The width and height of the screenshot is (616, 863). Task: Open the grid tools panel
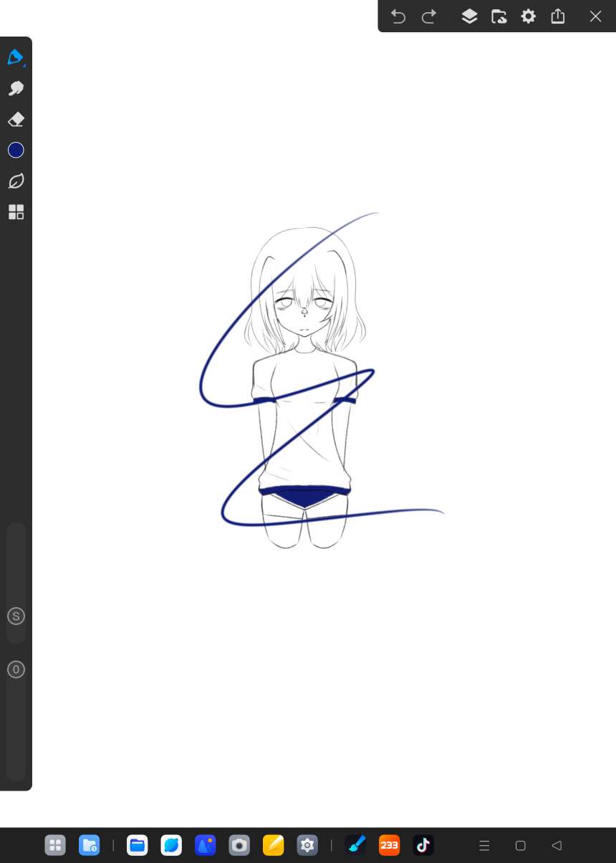tap(16, 212)
